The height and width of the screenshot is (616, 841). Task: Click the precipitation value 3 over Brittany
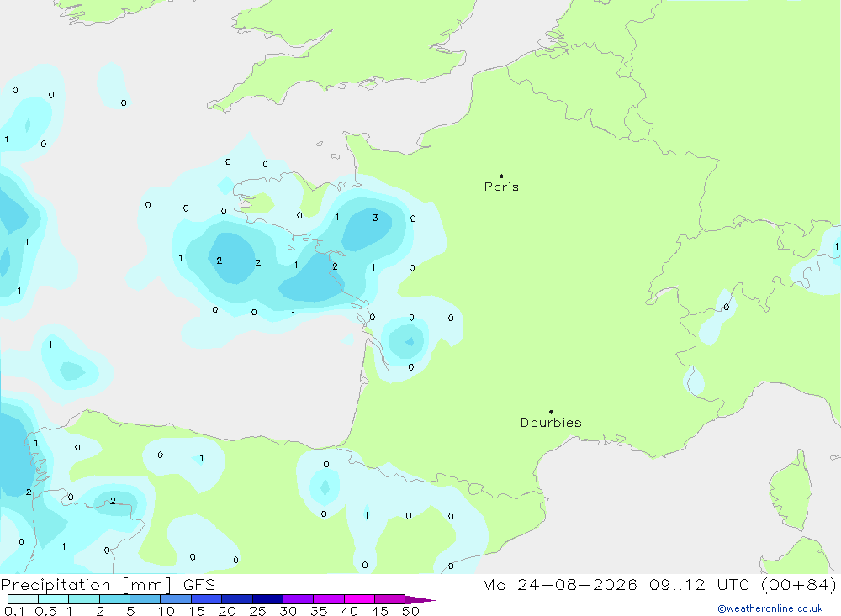pyautogui.click(x=375, y=218)
